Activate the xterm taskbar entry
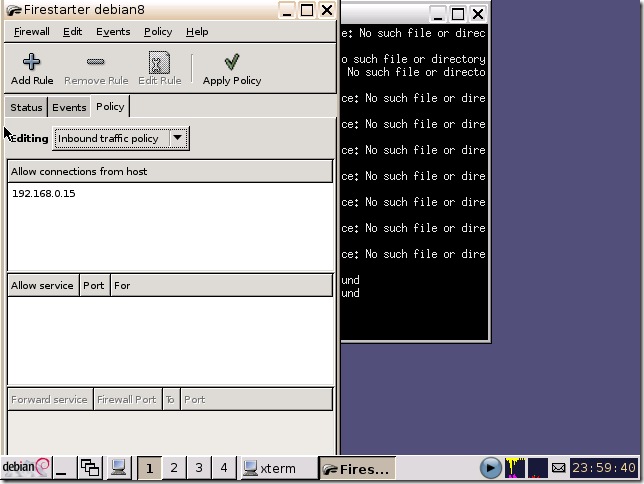The width and height of the screenshot is (644, 484). 278,468
